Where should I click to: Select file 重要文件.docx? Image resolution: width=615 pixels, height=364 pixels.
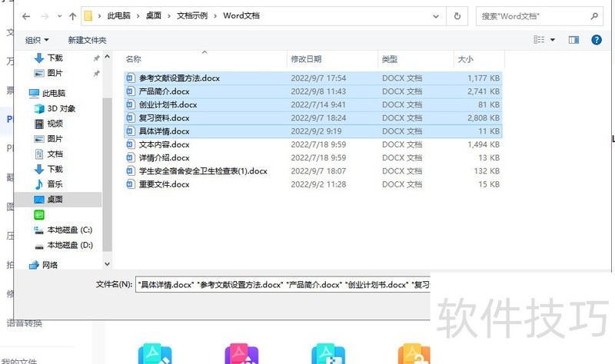point(313,184)
